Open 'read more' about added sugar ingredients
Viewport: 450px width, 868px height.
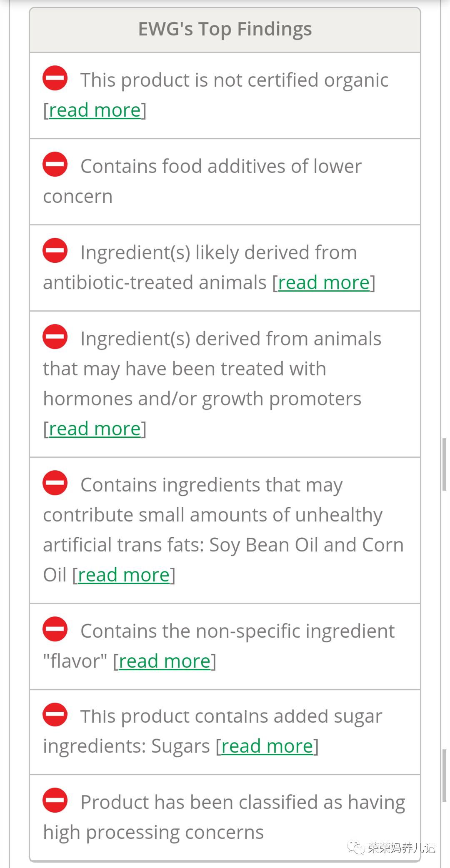267,746
